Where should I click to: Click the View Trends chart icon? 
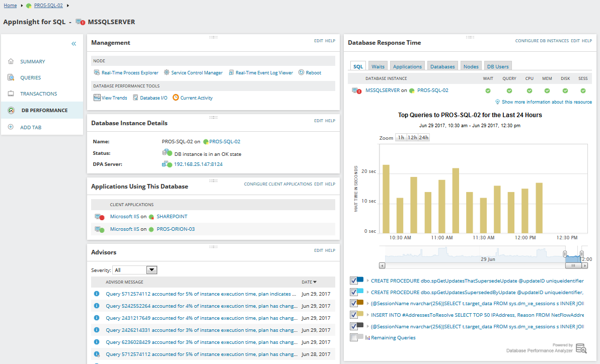point(97,98)
